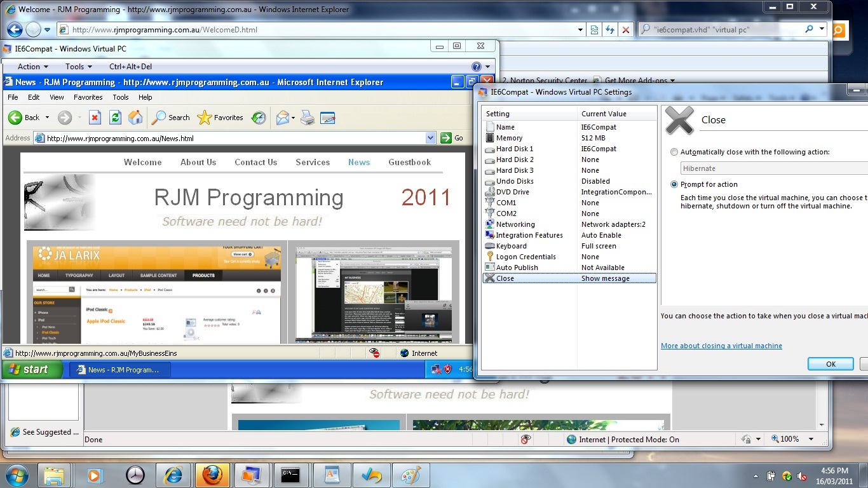Open zoom level dropdown at 100%
868x488 pixels.
[x=811, y=439]
